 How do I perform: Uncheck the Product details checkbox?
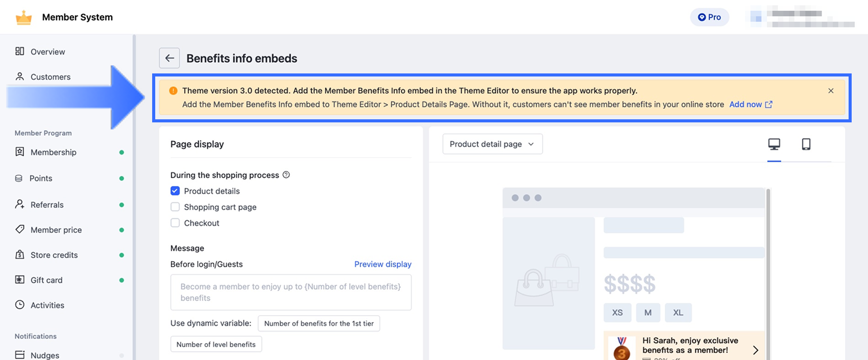[x=175, y=191]
